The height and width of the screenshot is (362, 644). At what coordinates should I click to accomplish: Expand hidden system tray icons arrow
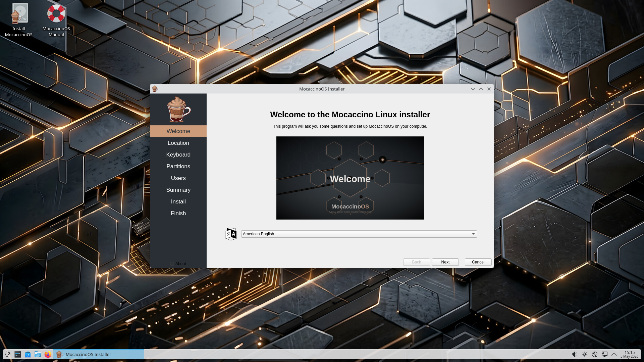(x=614, y=354)
